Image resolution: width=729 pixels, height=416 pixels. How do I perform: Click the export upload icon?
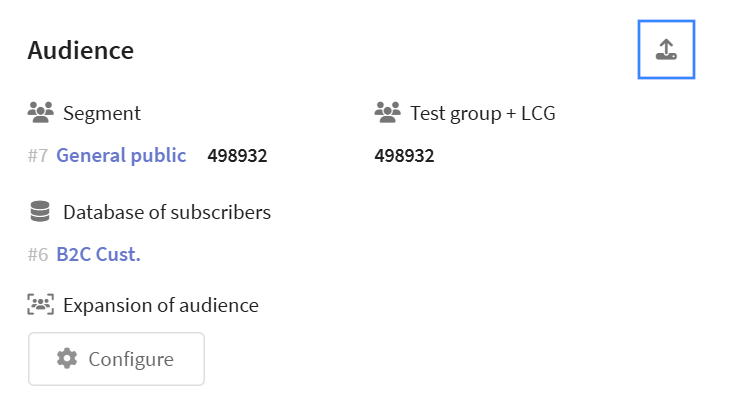[666, 49]
